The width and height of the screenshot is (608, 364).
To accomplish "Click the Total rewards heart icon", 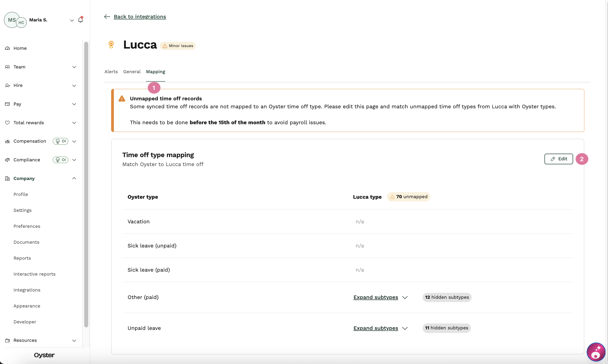I will coord(7,123).
